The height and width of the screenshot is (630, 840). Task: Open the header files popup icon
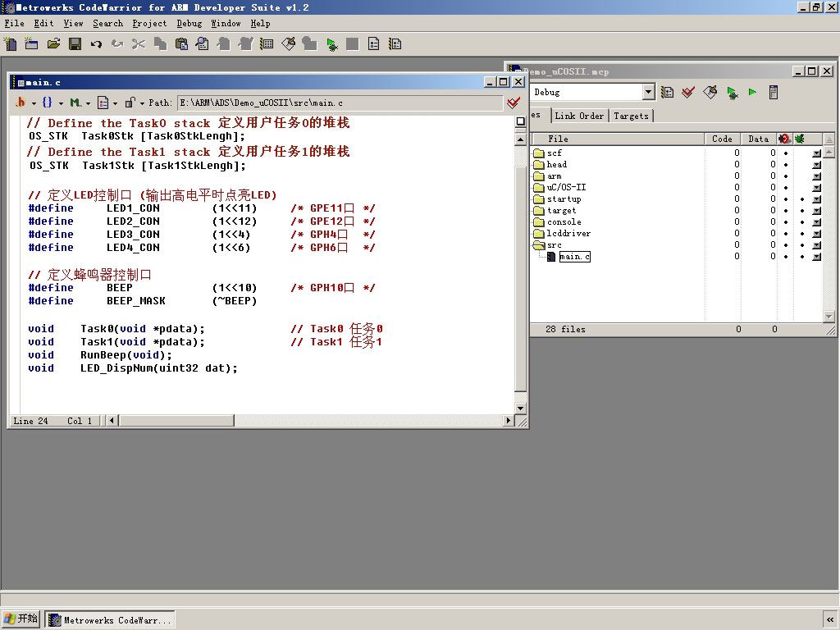tap(21, 102)
